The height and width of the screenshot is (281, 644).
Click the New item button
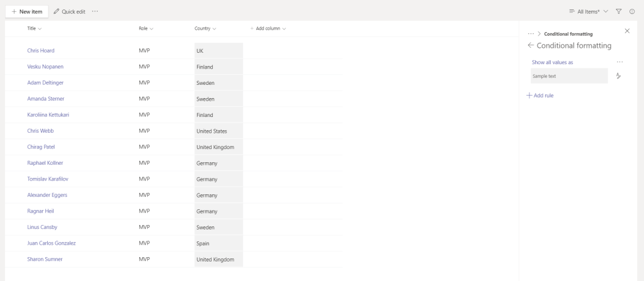click(26, 12)
